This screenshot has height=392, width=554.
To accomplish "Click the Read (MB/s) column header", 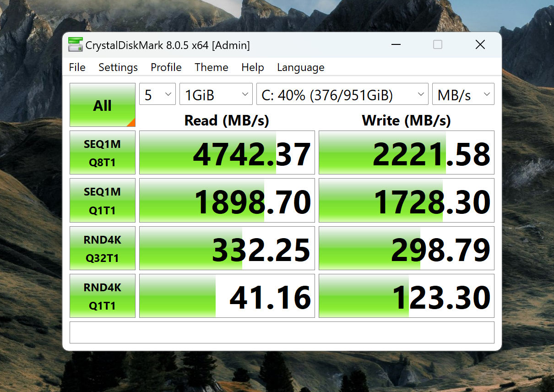I will coord(227,120).
